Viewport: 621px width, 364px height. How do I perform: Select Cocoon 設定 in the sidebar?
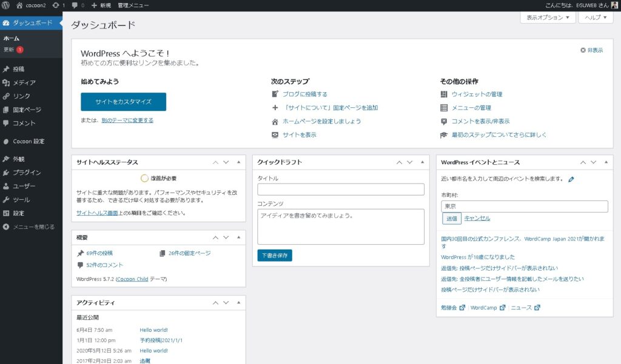click(29, 141)
